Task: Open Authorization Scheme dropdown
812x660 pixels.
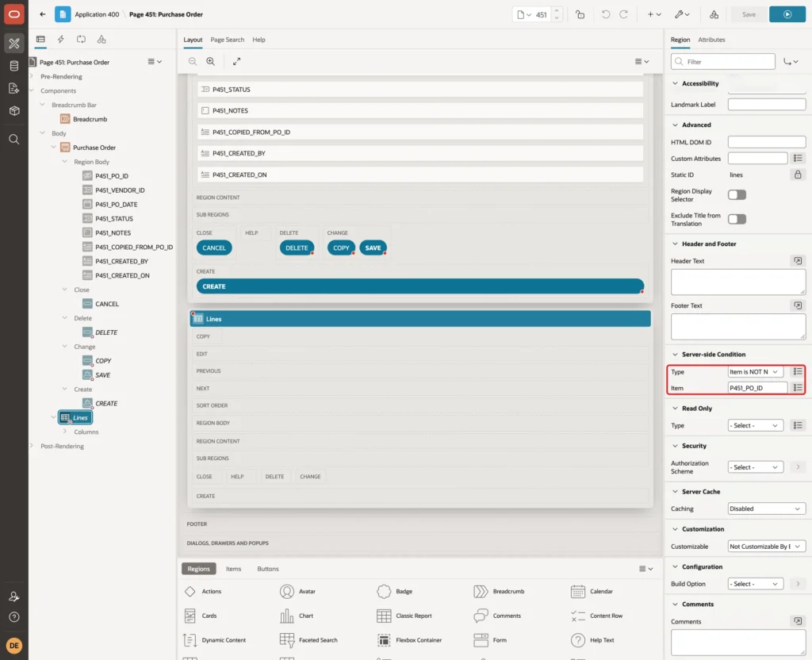Action: point(755,467)
